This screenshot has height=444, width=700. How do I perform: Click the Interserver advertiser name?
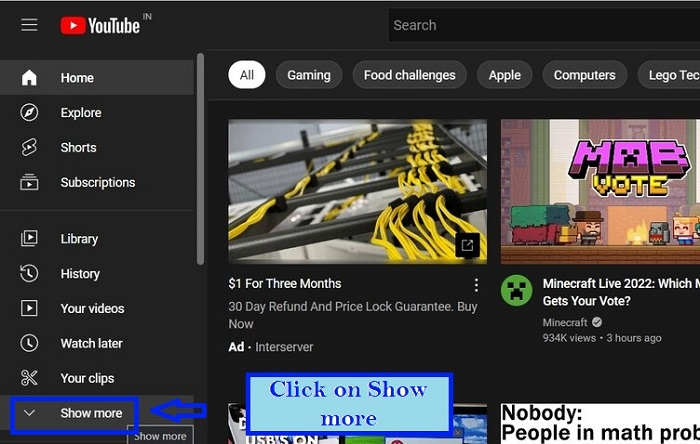tap(284, 347)
